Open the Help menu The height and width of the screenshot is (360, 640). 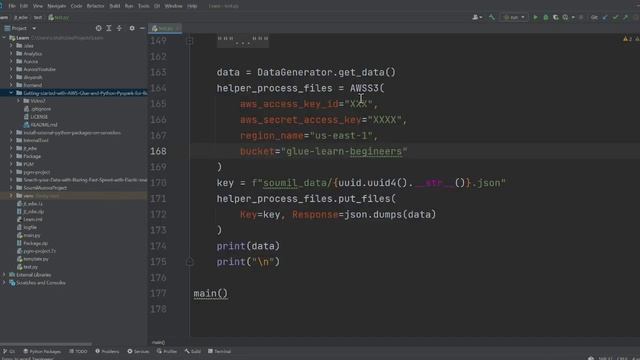[x=192, y=6]
